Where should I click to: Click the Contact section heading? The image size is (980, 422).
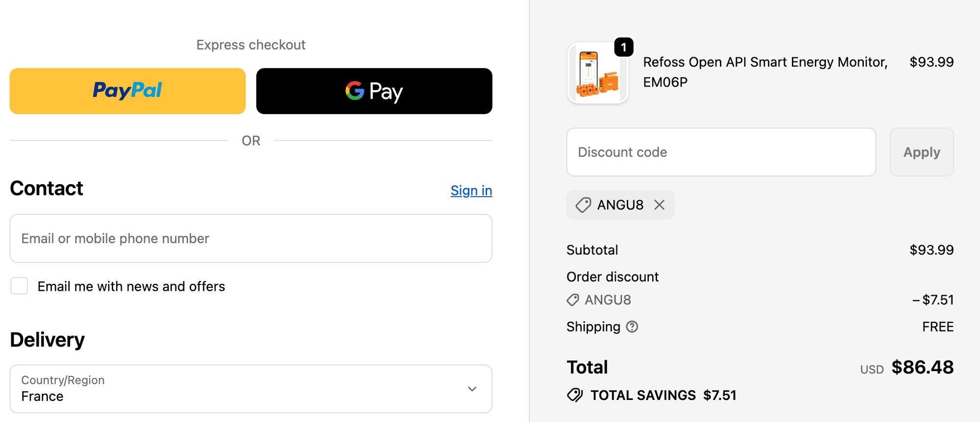47,188
